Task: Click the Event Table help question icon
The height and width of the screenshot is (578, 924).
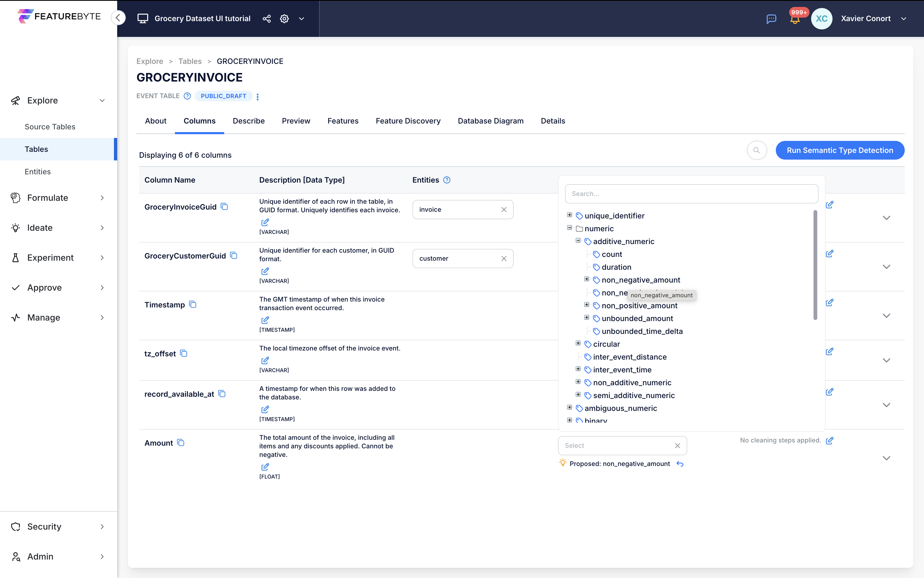Action: 187,96
